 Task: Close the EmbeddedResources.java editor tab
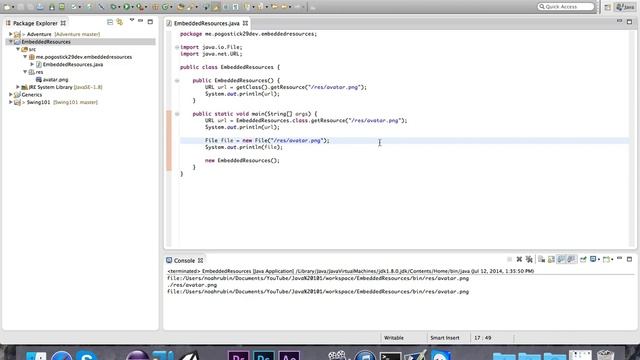(x=245, y=23)
